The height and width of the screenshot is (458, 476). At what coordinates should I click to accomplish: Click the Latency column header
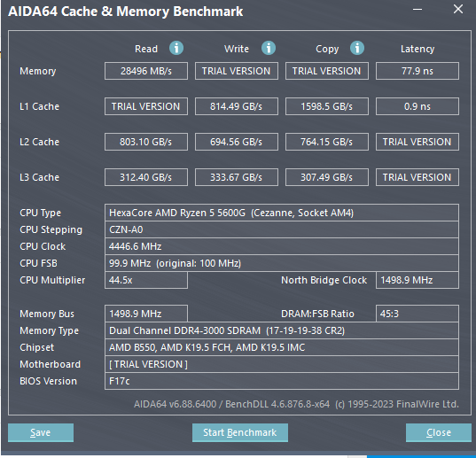click(417, 49)
